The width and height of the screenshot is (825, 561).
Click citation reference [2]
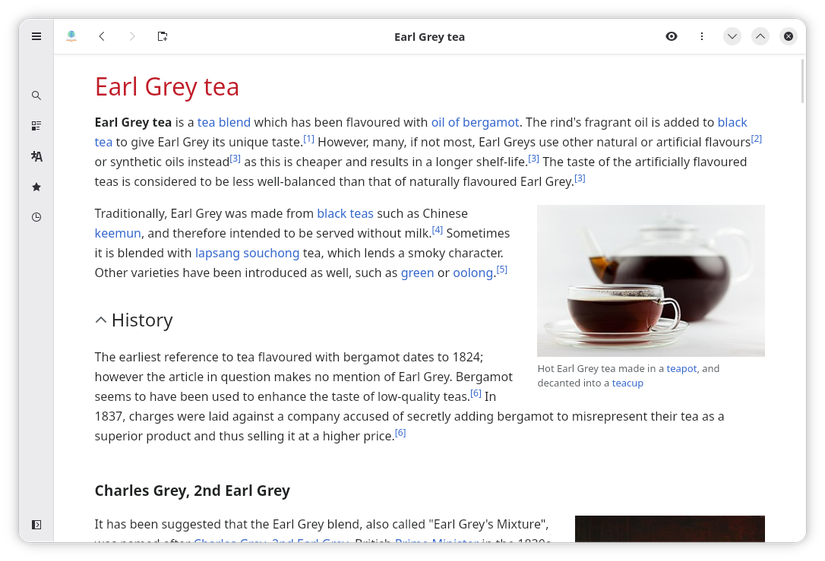pos(757,139)
